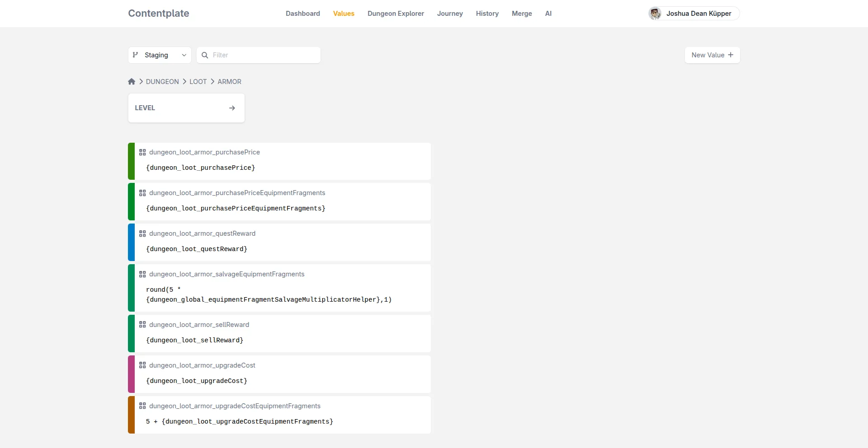
Task: Click the home breadcrumb icon
Action: [132, 82]
